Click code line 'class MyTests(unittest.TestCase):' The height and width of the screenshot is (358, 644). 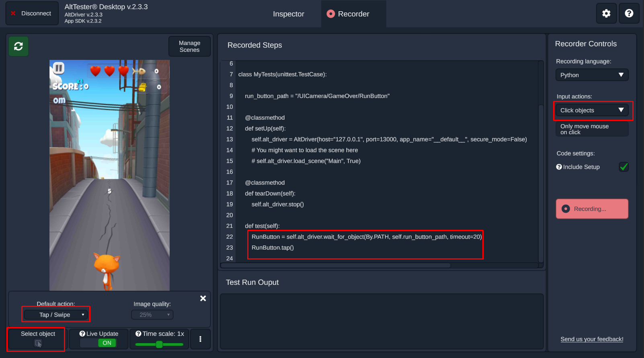tap(283, 74)
